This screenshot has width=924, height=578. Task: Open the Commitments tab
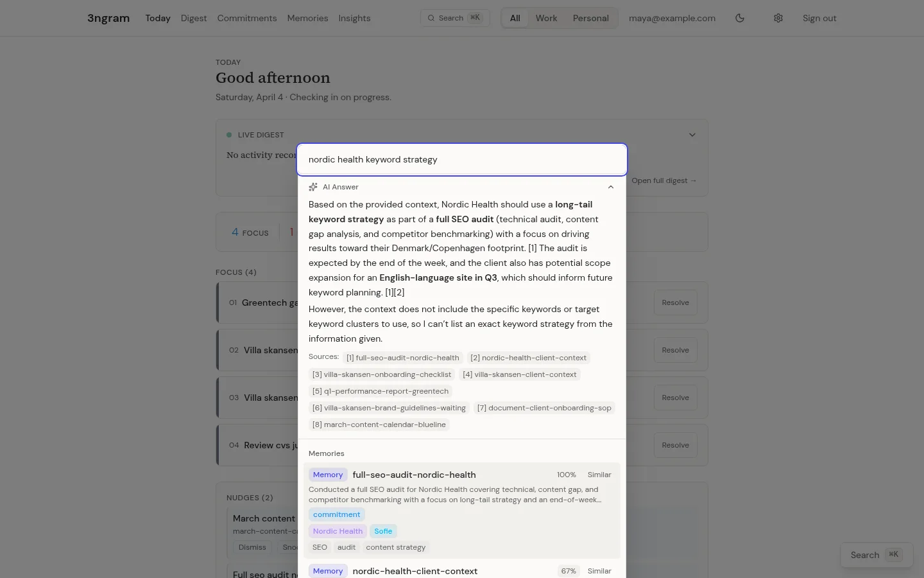pyautogui.click(x=247, y=18)
